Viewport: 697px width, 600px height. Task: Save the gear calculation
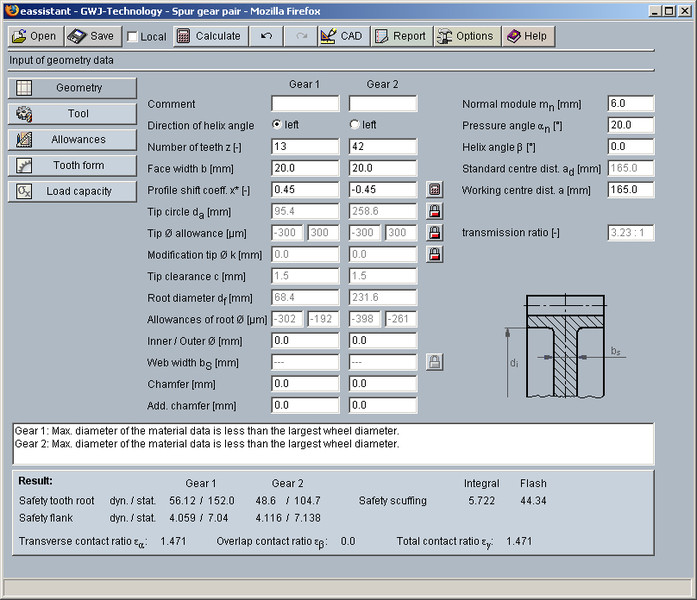coord(92,36)
